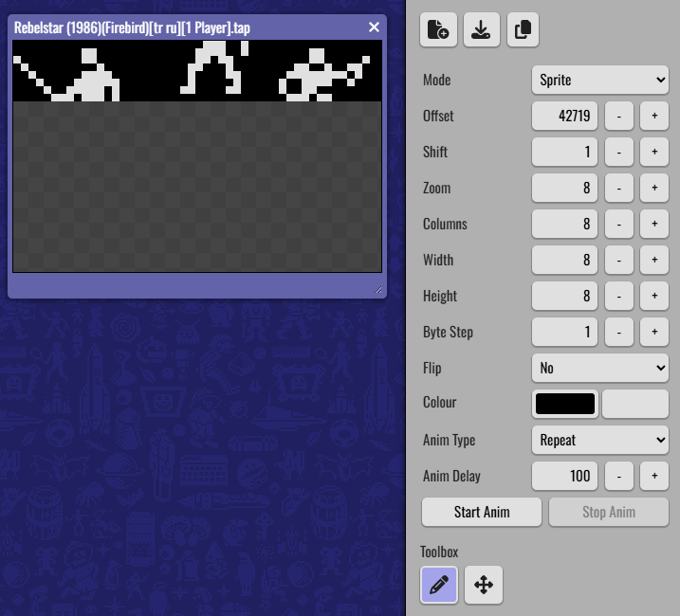Click the Shift input field
This screenshot has height=616, width=680.
(x=564, y=152)
